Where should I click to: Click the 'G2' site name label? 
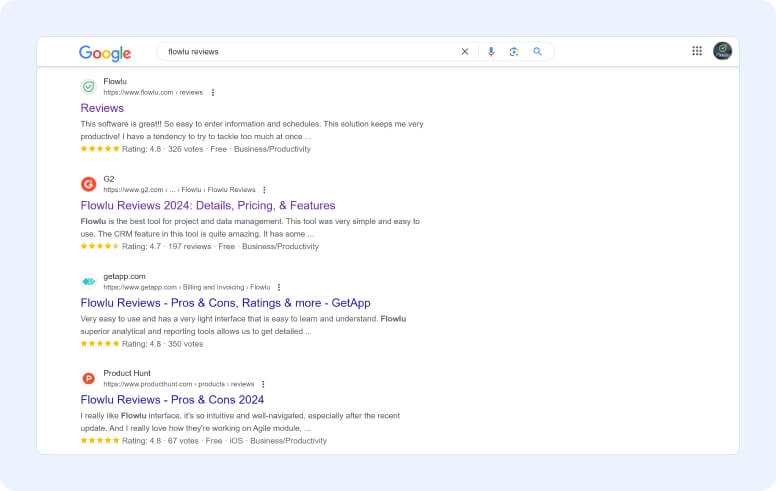pos(109,179)
